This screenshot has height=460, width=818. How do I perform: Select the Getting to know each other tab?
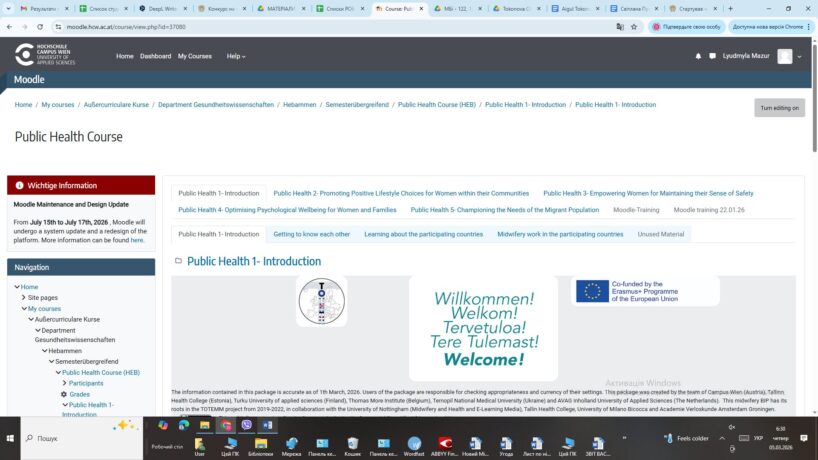click(311, 234)
